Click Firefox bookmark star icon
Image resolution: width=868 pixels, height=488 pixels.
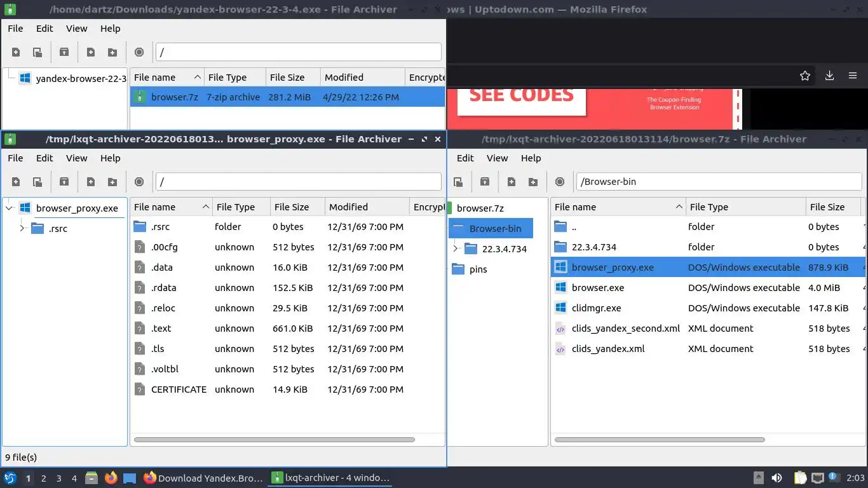click(805, 76)
